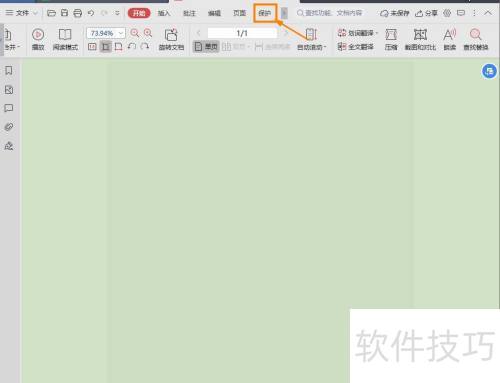Click the 旋转文档 rotate document button
The width and height of the screenshot is (500, 383).
coord(171,39)
